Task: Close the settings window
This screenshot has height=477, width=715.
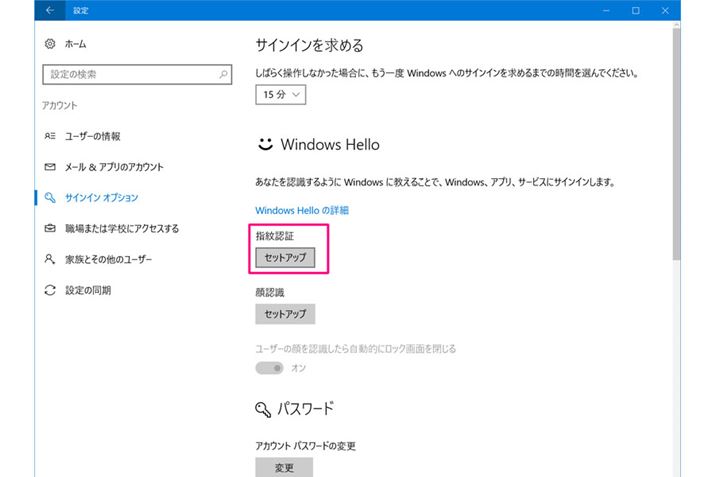Action: point(665,10)
